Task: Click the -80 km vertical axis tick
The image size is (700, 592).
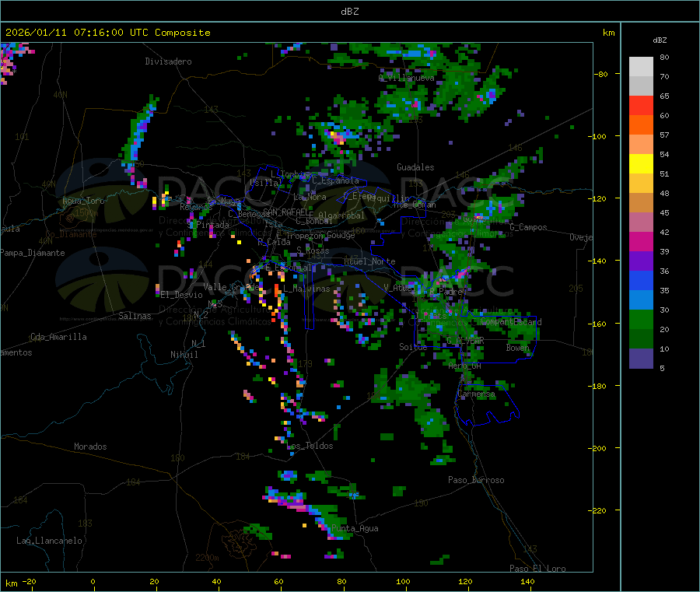Action: 601,74
